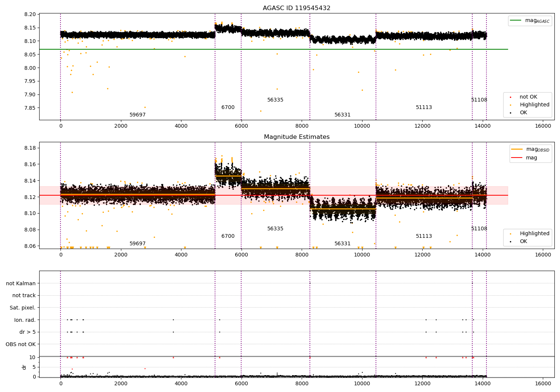Click the 7.85 y-axis tick label

[x=30, y=108]
